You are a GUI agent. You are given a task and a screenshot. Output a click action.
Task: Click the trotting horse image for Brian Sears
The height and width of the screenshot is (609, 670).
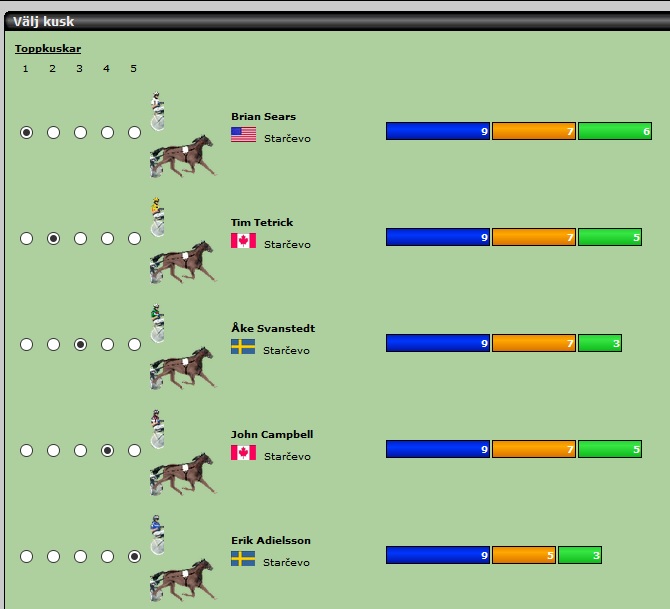(183, 156)
